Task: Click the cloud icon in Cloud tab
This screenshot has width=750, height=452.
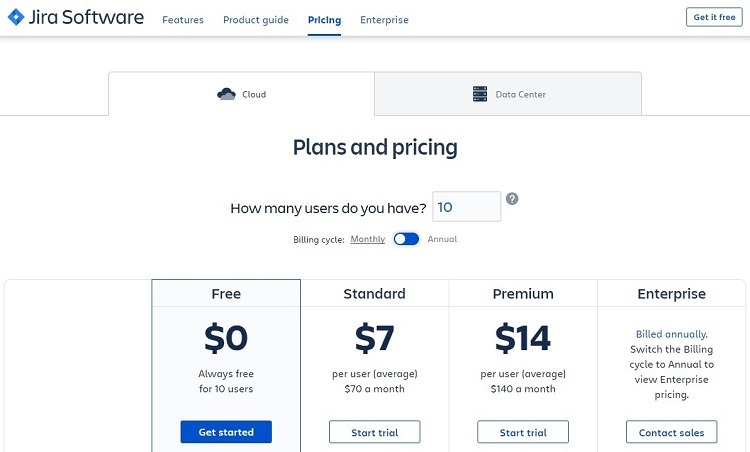Action: tap(226, 94)
